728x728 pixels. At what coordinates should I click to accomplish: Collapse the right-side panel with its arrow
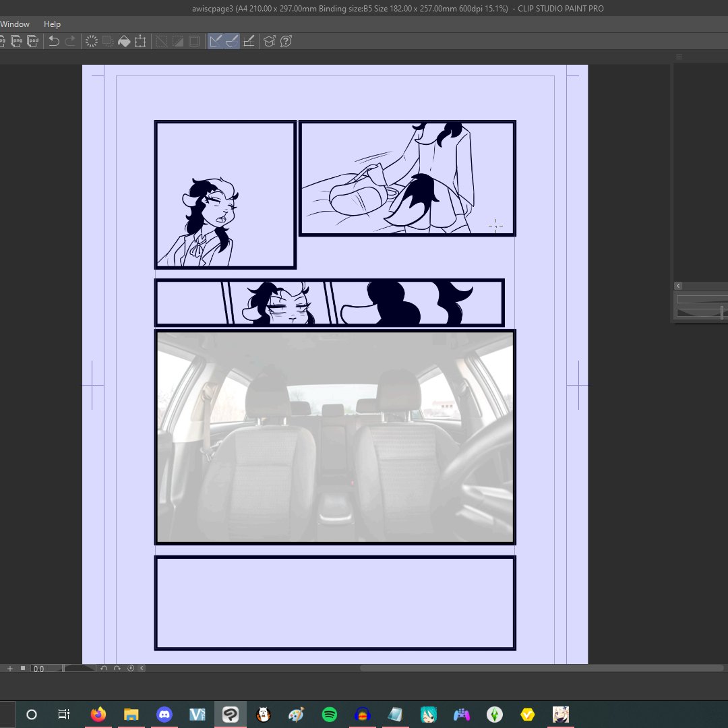click(x=678, y=285)
